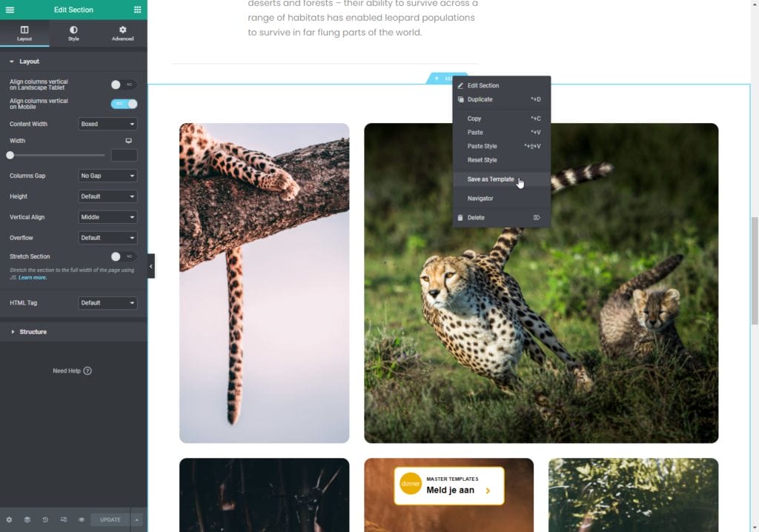Click the add section plus icon
759x532 pixels.
tap(437, 79)
